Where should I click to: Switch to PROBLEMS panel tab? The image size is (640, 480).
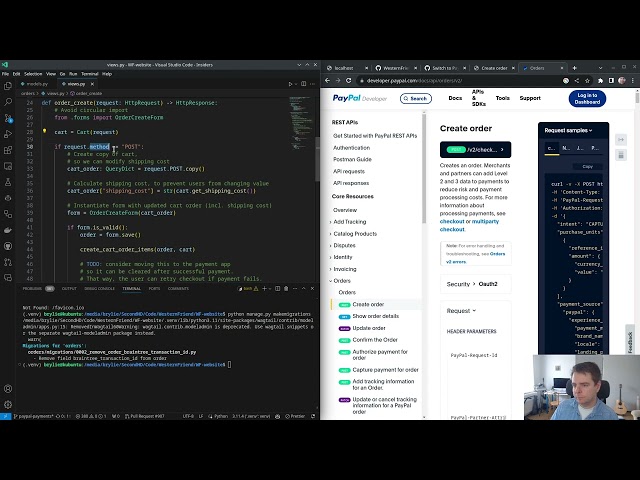coord(32,289)
